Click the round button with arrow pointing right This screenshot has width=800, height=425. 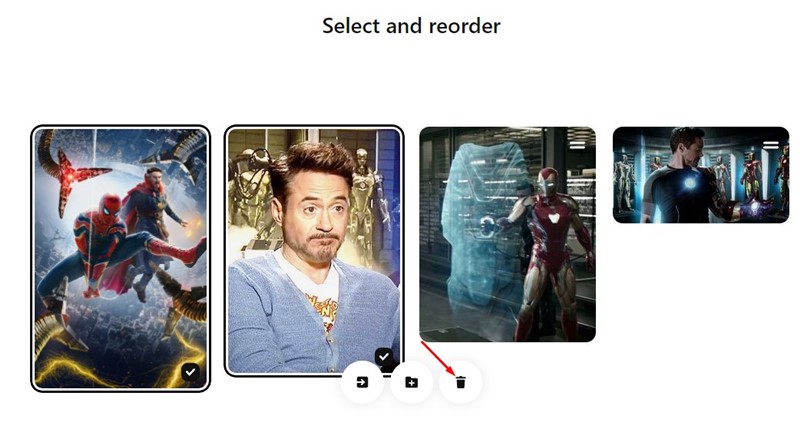click(362, 382)
